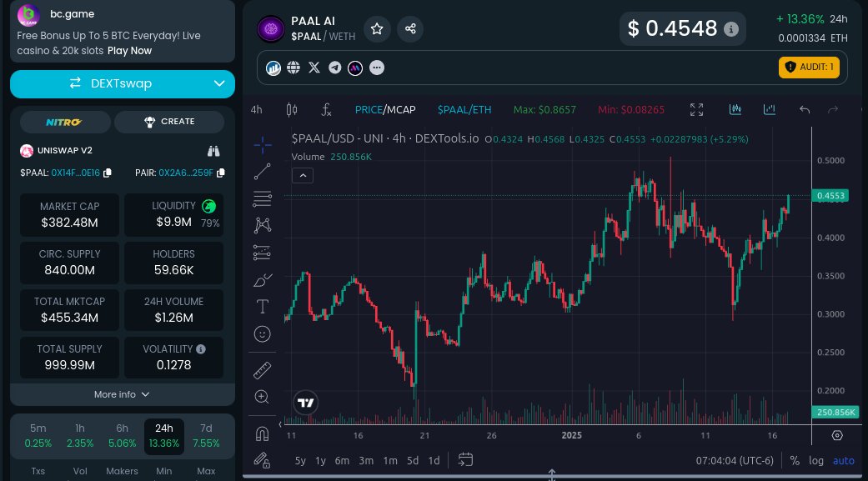The height and width of the screenshot is (481, 868).
Task: Collapse the DEXTswap panel chevron
Action: 218,84
